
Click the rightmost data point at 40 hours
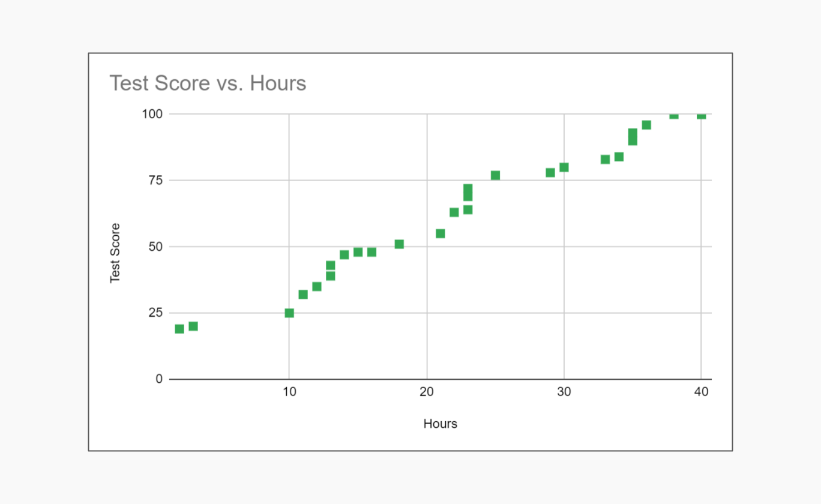(x=701, y=115)
